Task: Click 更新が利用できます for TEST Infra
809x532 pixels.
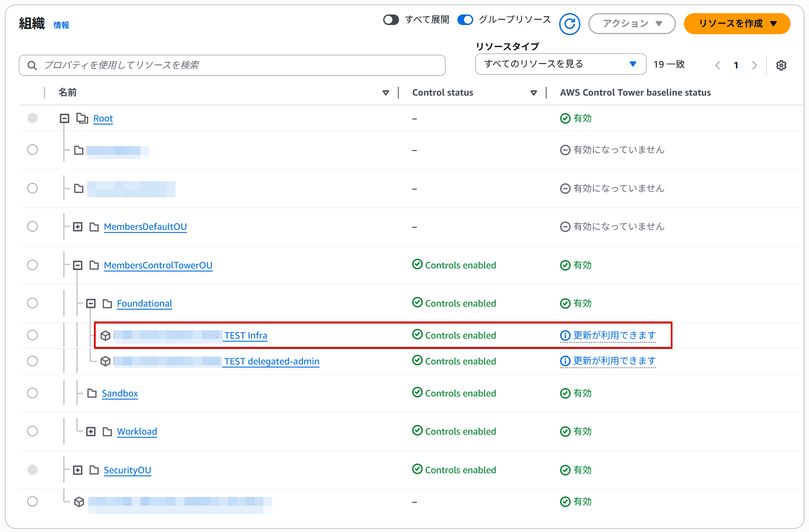Action: (614, 336)
